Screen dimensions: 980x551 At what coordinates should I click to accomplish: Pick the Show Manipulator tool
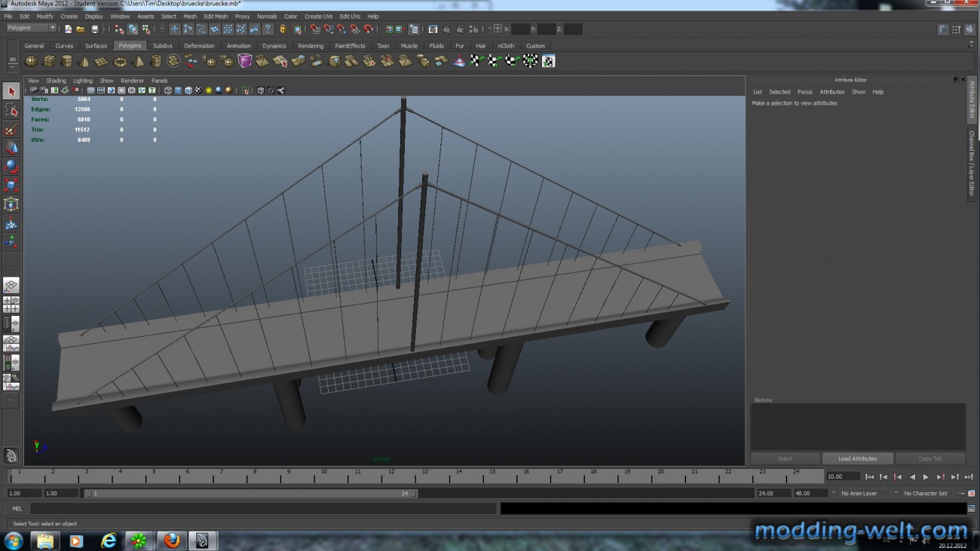(11, 242)
